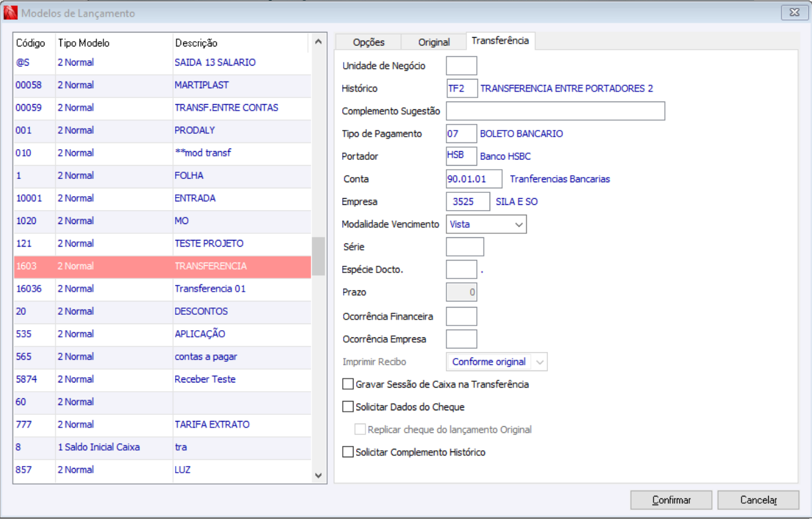The height and width of the screenshot is (519, 812).
Task: Select the FOLHA row
Action: click(163, 176)
